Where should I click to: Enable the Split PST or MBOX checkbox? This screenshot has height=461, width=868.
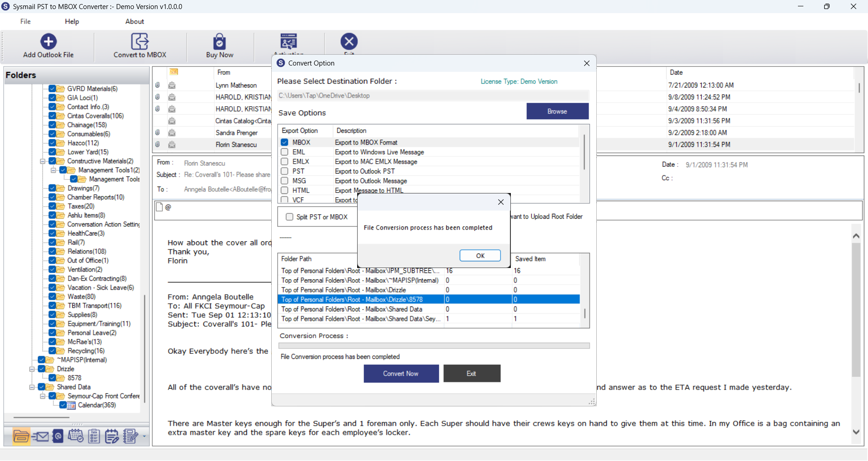tap(289, 217)
